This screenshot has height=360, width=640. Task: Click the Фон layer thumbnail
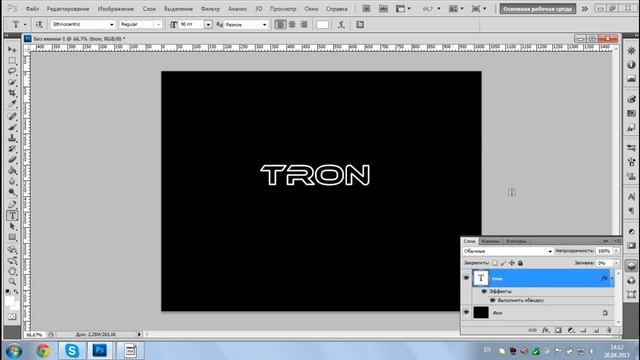point(481,313)
